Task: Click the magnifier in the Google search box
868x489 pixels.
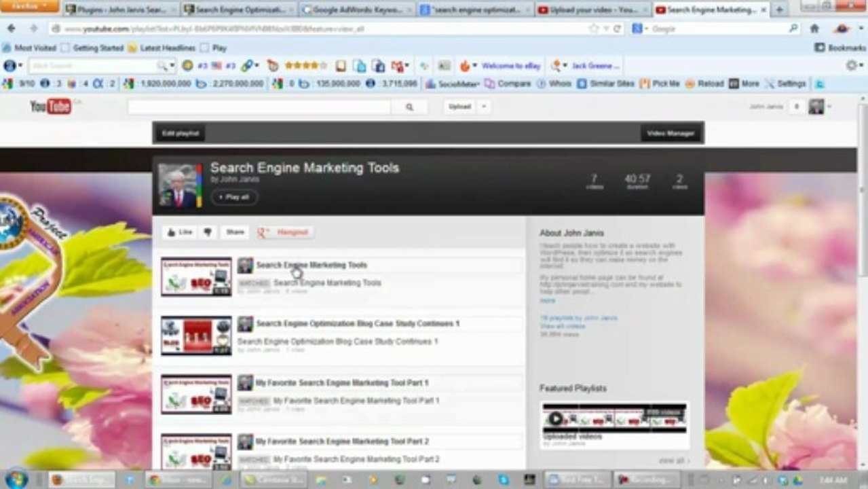Action: pos(793,29)
